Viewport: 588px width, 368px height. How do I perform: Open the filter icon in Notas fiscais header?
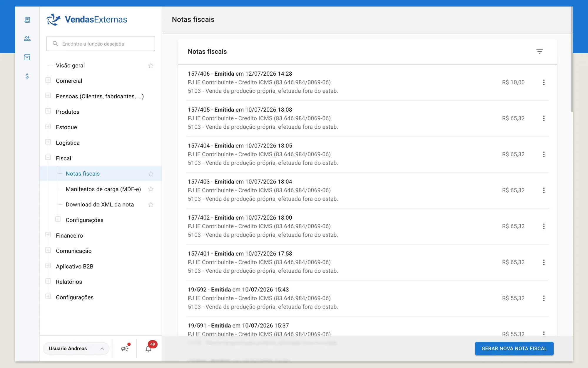tap(539, 52)
